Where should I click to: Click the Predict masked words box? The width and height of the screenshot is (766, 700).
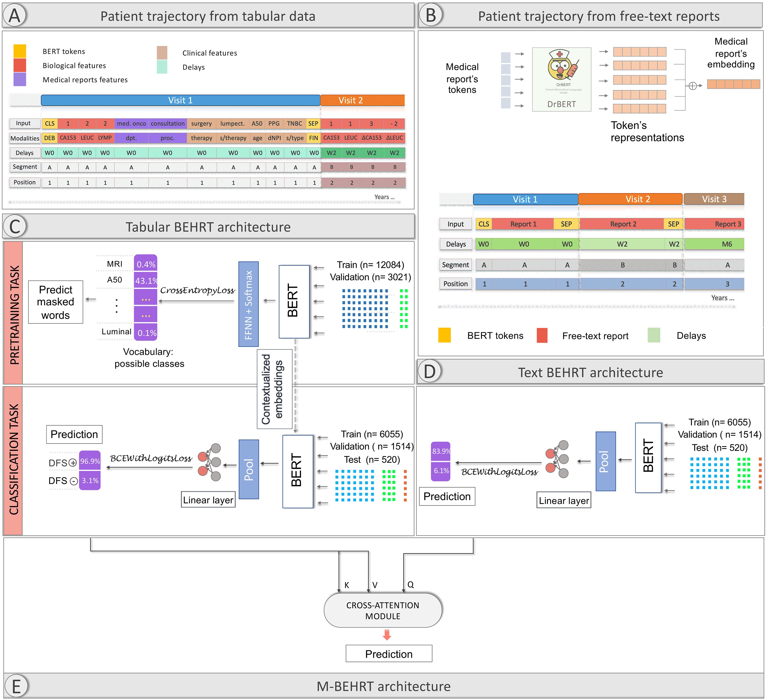click(55, 302)
